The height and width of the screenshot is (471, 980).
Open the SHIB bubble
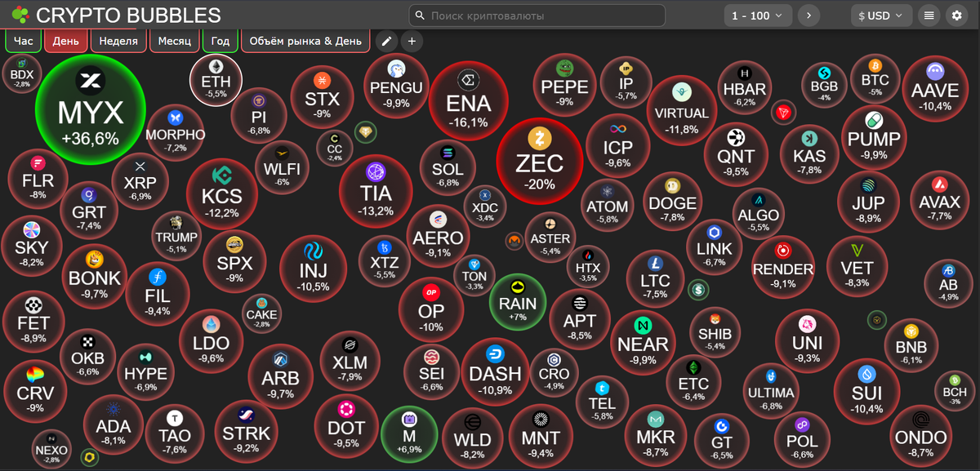tap(715, 332)
